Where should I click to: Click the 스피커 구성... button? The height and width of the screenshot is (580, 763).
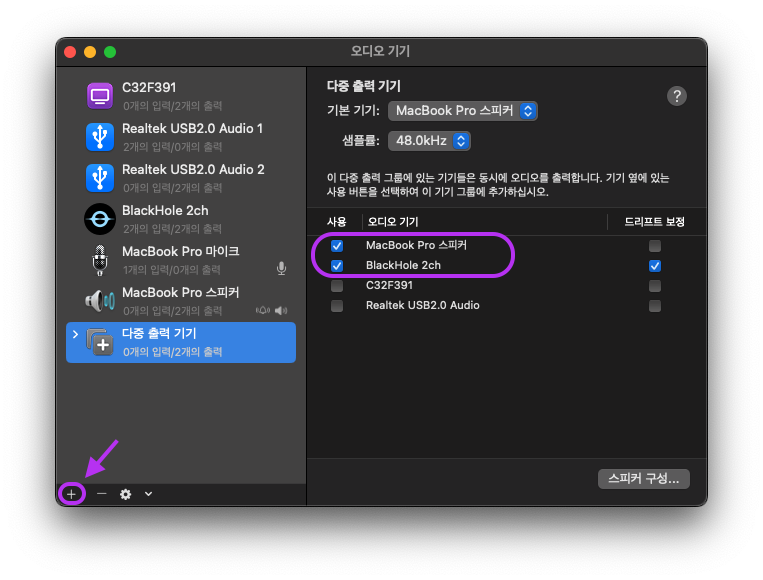pos(643,478)
